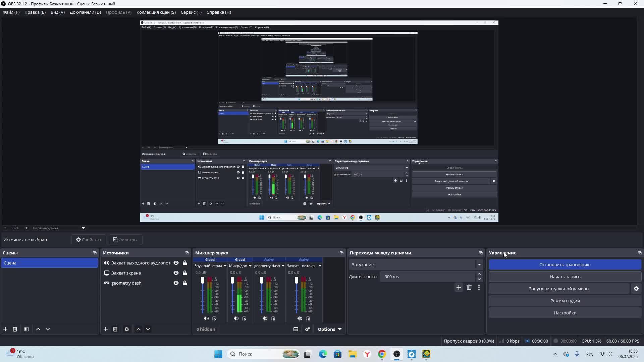Add a new scene with the plus icon
Viewport: 644px width, 362px height.
coord(5,329)
